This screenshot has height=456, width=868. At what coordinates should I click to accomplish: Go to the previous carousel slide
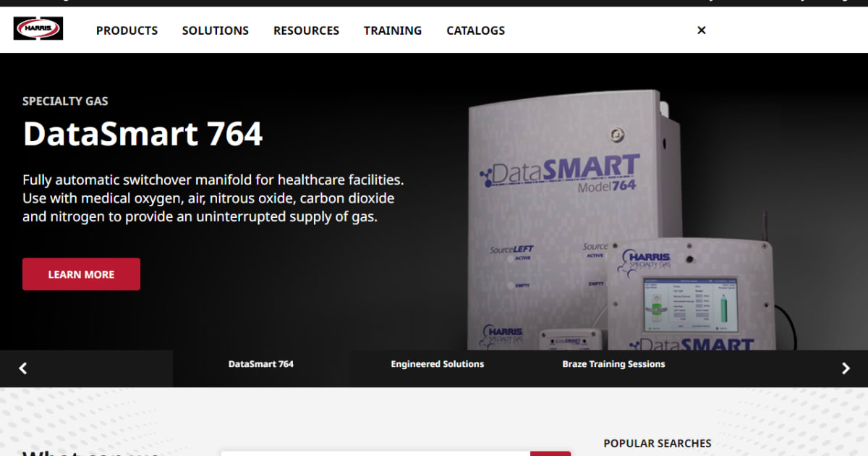(22, 368)
